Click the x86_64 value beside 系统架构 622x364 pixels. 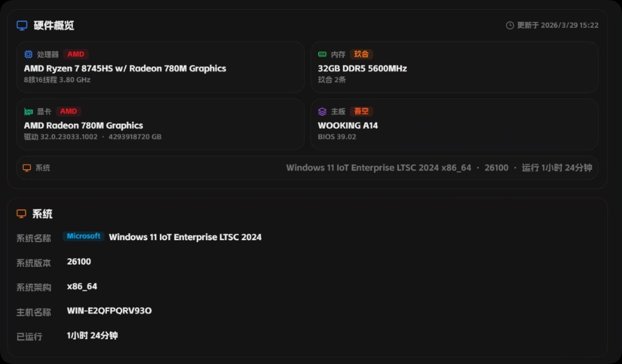82,286
